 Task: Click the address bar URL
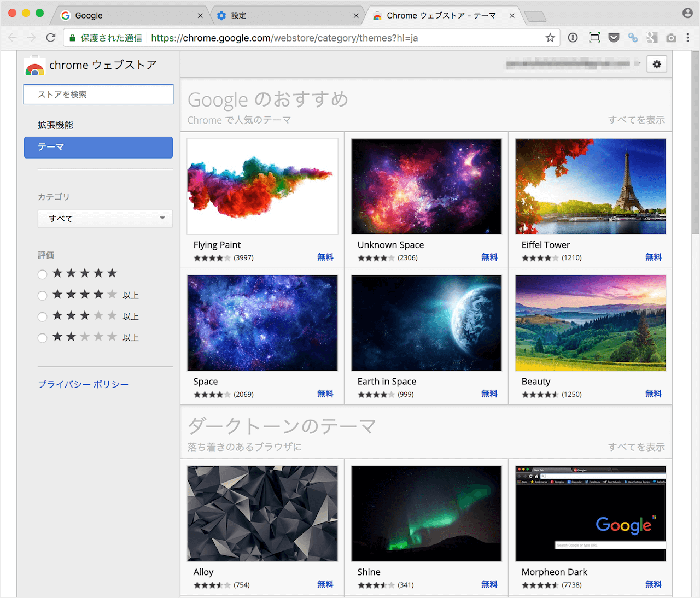[x=284, y=38]
